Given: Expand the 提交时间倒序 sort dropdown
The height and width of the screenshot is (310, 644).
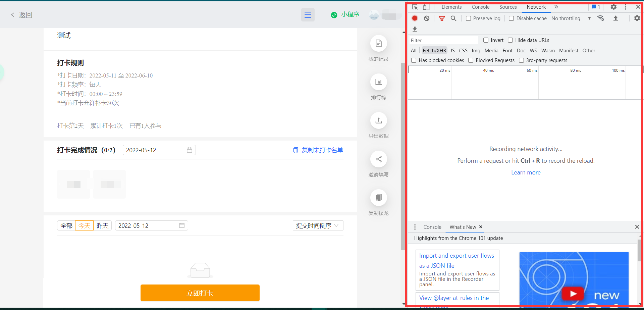Looking at the screenshot, I should coord(317,225).
